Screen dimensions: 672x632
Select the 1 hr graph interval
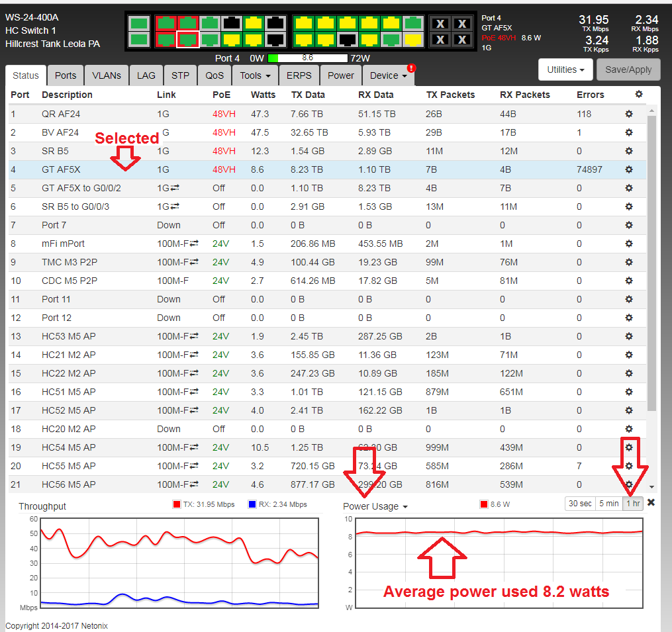coord(634,504)
